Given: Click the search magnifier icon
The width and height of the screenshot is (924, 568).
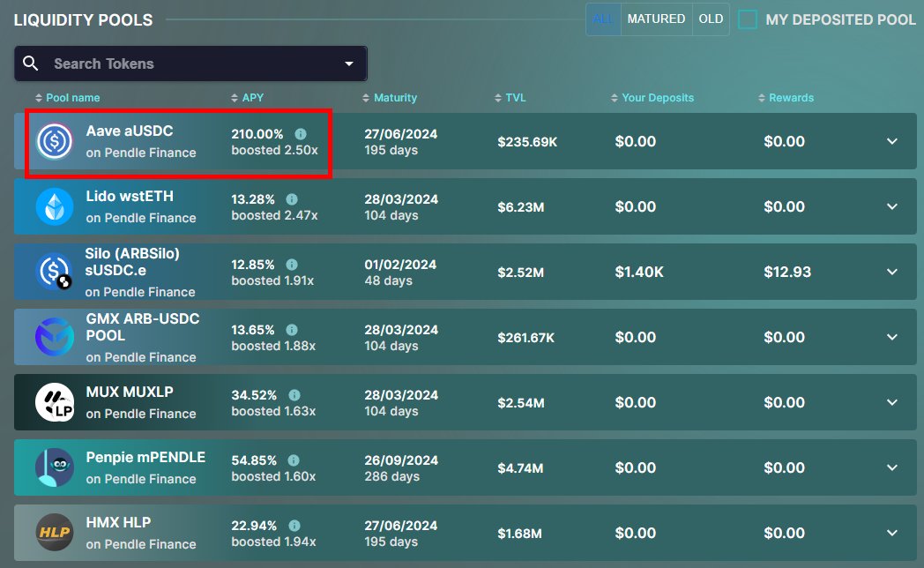Looking at the screenshot, I should pos(31,63).
